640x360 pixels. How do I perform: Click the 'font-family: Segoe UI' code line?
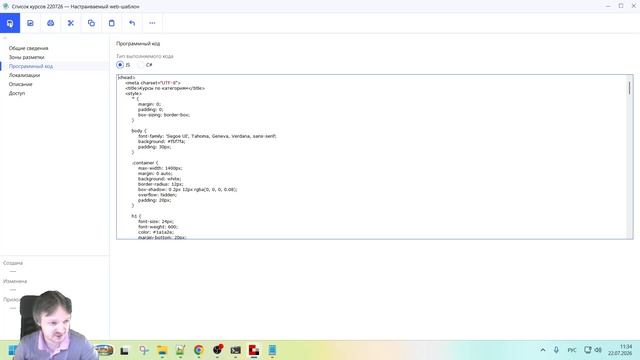click(207, 136)
